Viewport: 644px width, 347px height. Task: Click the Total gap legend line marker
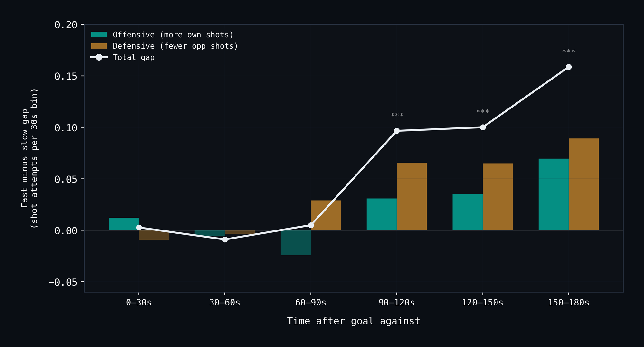[x=99, y=57]
